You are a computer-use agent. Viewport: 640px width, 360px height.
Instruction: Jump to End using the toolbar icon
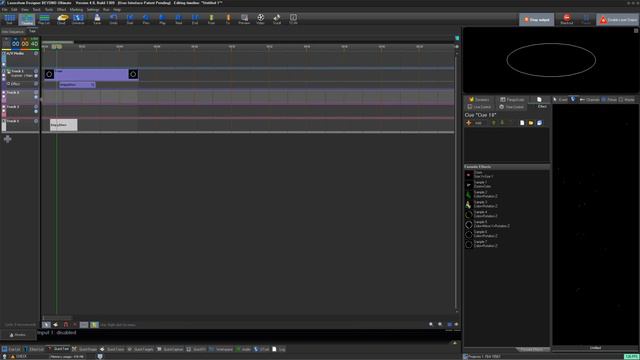point(195,19)
